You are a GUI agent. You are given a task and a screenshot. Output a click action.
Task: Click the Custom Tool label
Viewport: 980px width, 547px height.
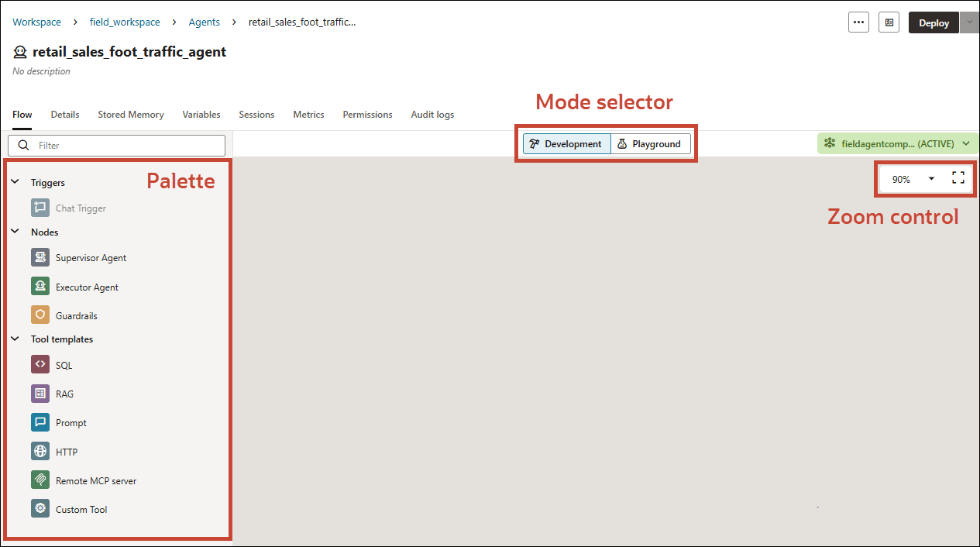pos(81,510)
